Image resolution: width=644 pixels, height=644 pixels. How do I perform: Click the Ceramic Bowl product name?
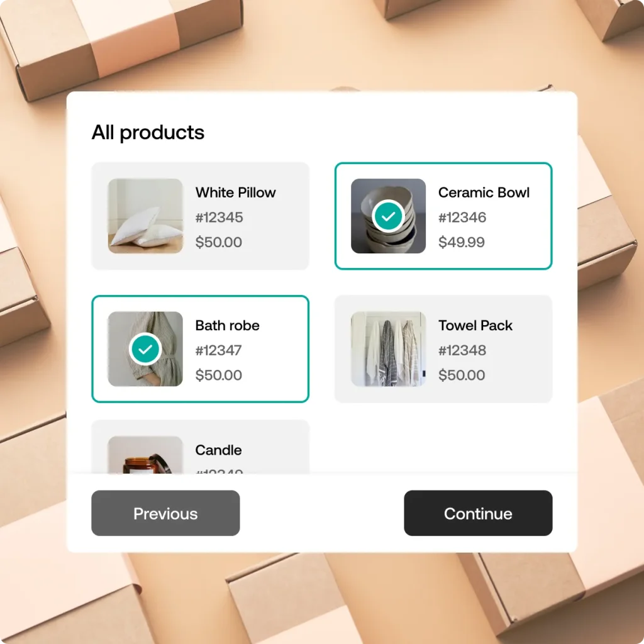click(x=484, y=192)
